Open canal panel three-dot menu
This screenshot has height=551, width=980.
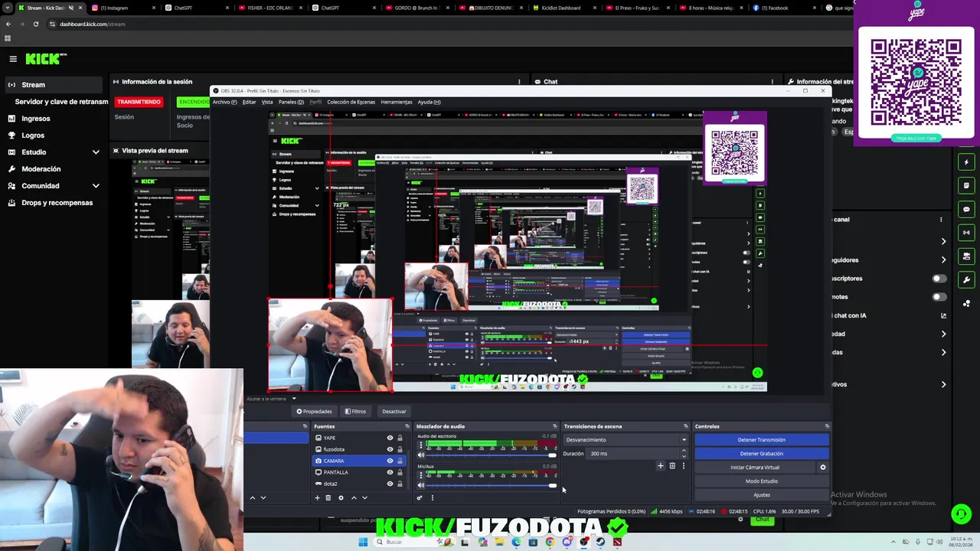(x=941, y=220)
